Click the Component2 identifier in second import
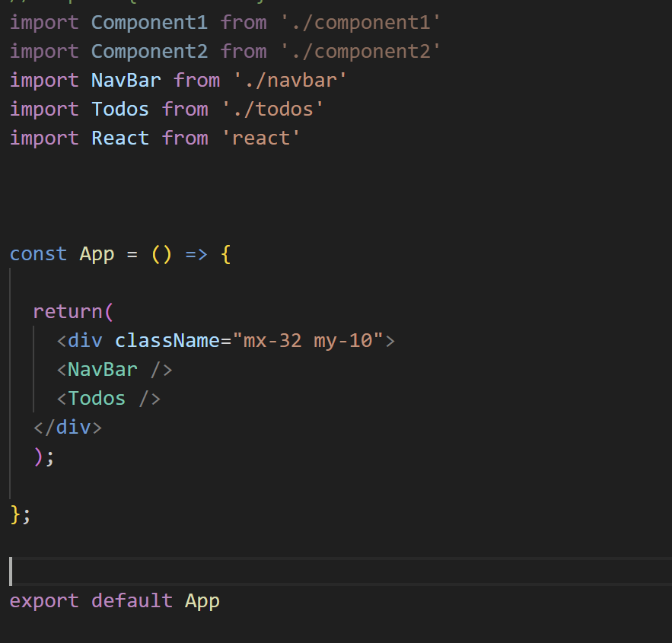The image size is (672, 643). click(149, 52)
